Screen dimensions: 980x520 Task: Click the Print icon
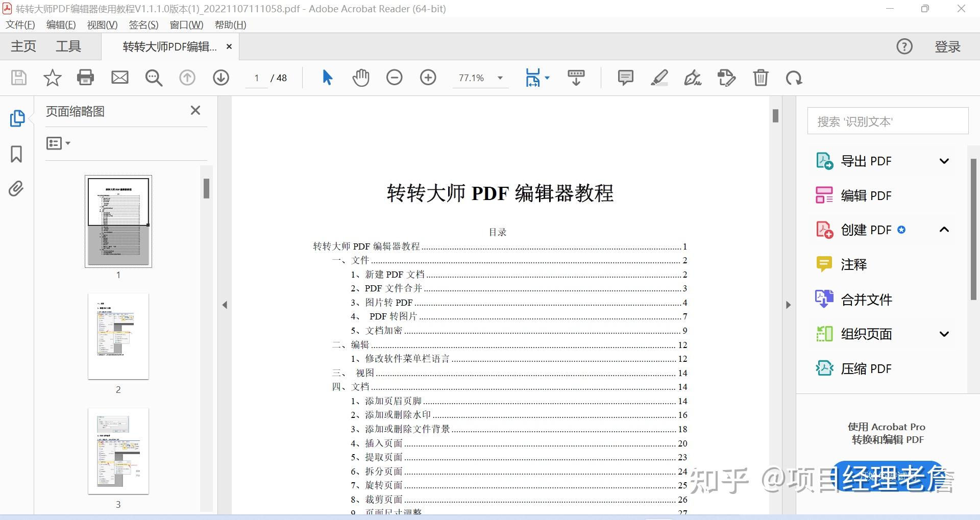coord(85,78)
